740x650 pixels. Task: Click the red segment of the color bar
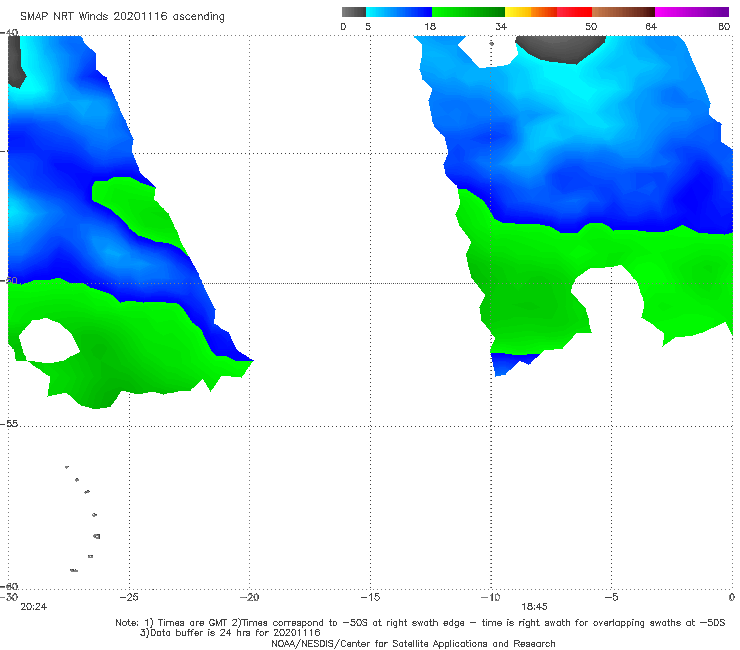[574, 12]
